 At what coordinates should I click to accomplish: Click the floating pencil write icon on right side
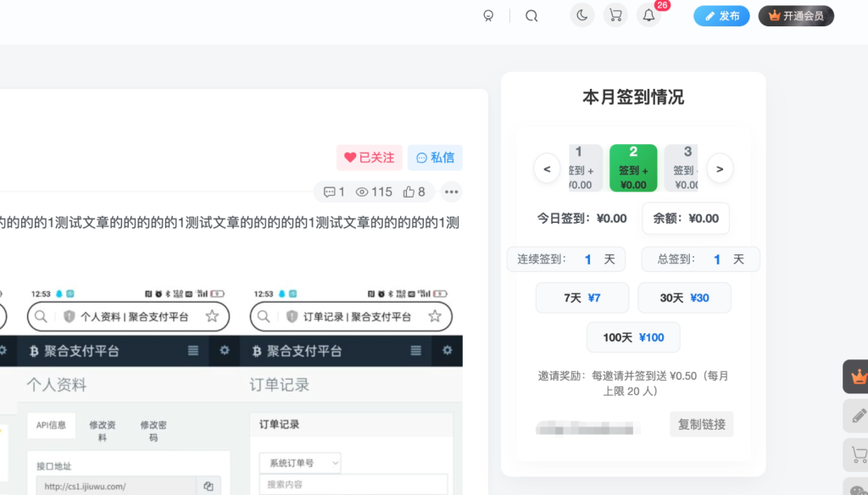[x=858, y=416]
